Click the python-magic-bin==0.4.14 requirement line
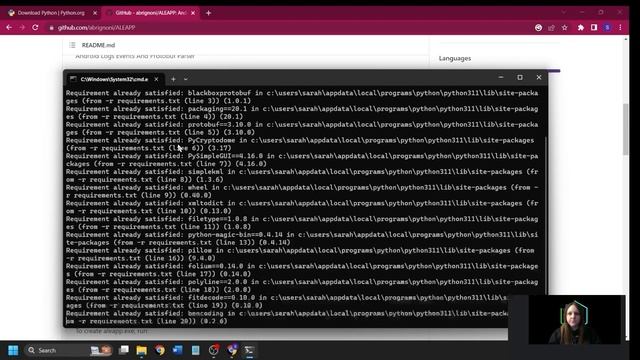Image resolution: width=640 pixels, height=360 pixels. 302,238
